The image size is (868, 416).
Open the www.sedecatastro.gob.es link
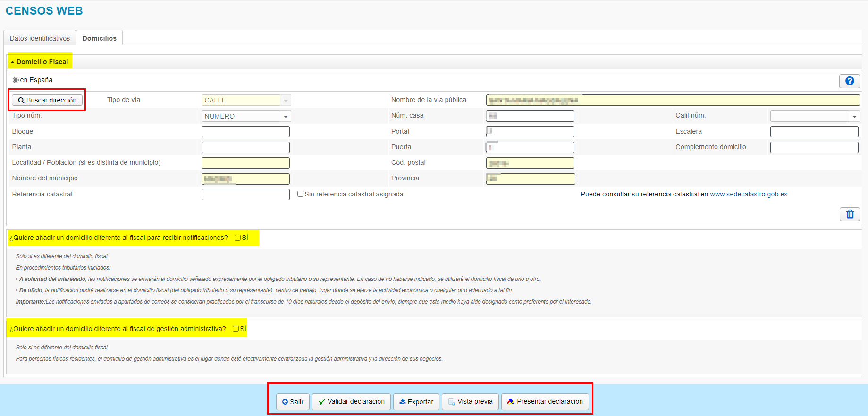748,194
